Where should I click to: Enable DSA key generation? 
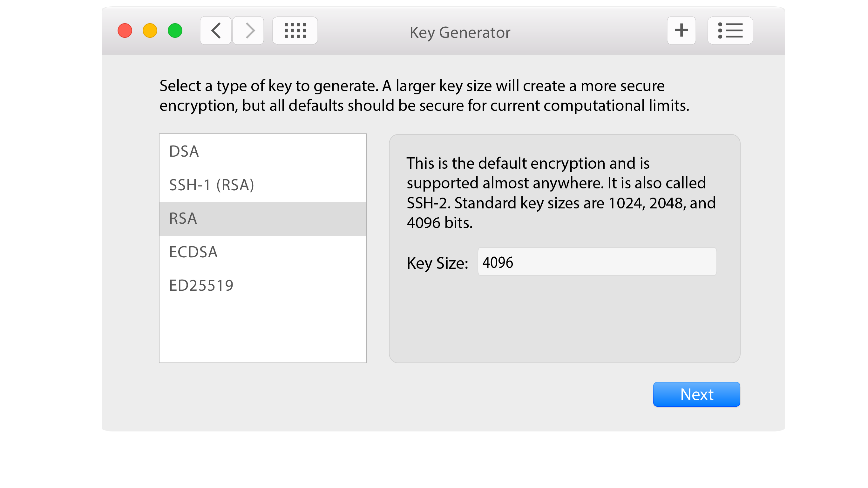point(262,151)
